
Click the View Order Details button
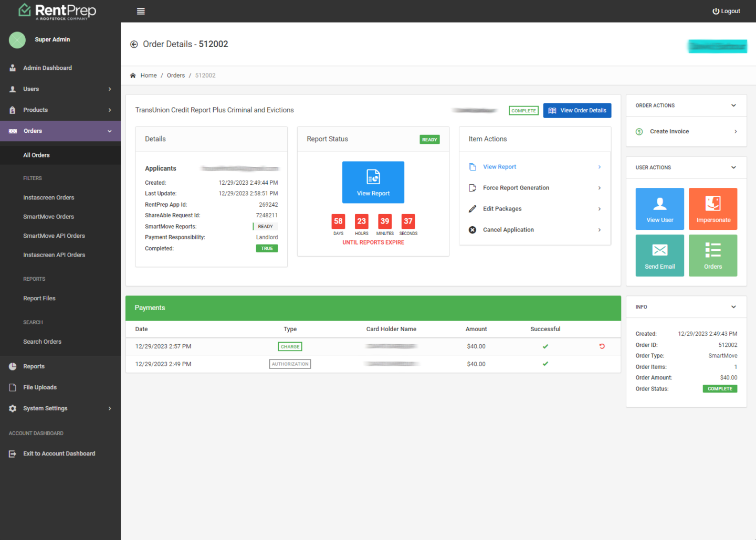(577, 111)
